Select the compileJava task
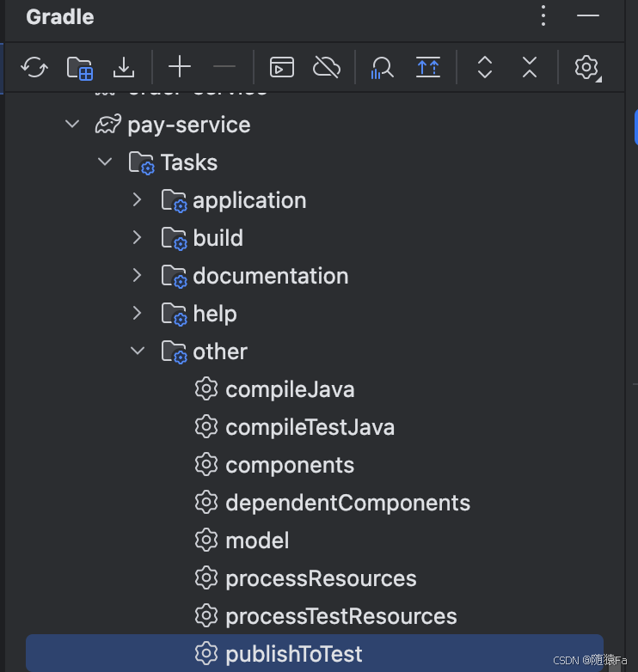The image size is (638, 672). [x=290, y=389]
